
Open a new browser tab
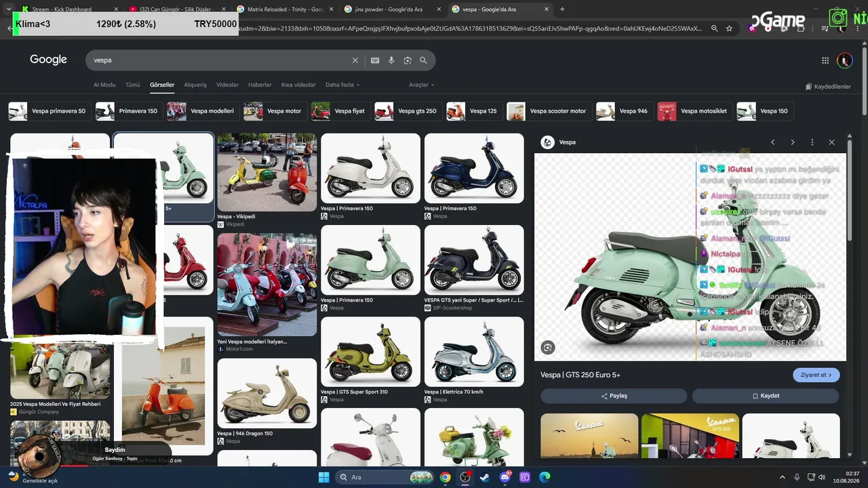[562, 9]
